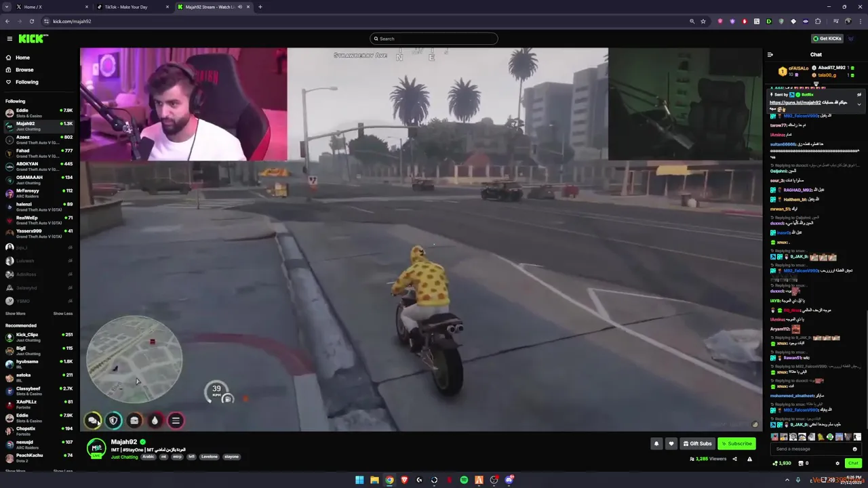The width and height of the screenshot is (868, 488).
Task: Click the in-game three-lines HUD icon
Action: coord(176,421)
